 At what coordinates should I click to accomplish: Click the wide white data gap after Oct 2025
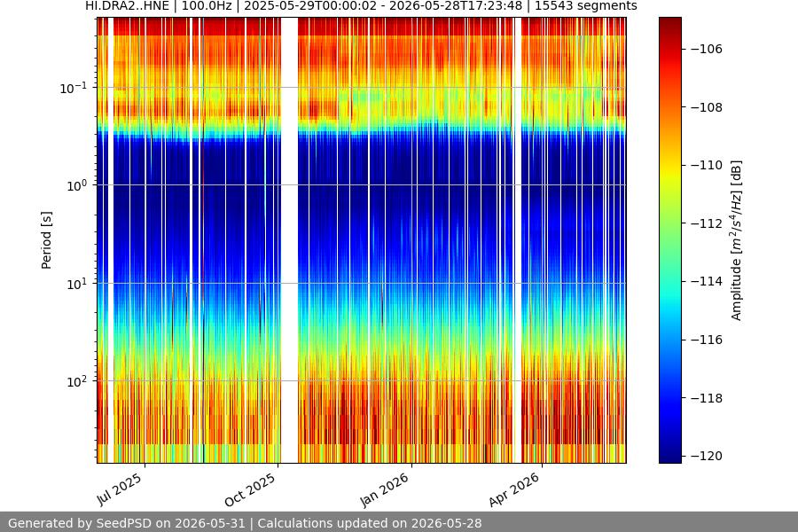coord(290,240)
